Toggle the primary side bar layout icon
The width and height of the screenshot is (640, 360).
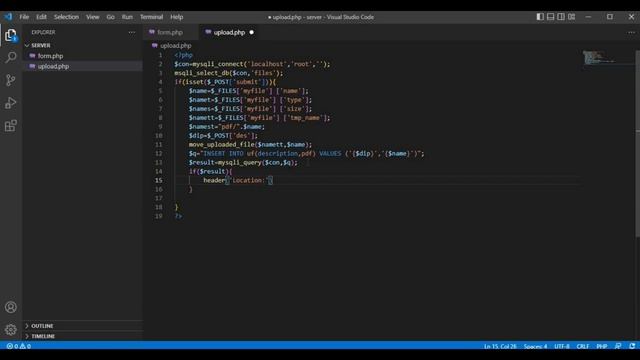coord(540,17)
